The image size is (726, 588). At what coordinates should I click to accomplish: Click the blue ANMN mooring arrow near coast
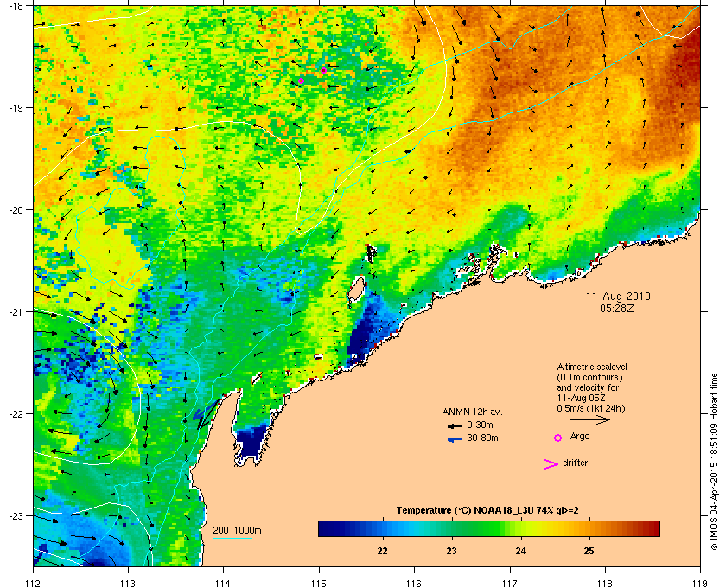tap(204, 411)
